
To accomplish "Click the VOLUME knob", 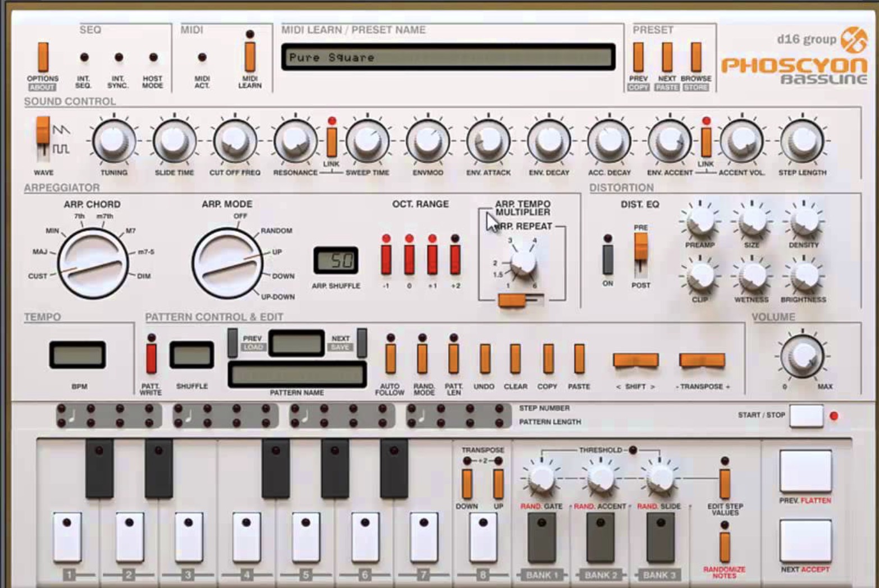I will pyautogui.click(x=802, y=356).
